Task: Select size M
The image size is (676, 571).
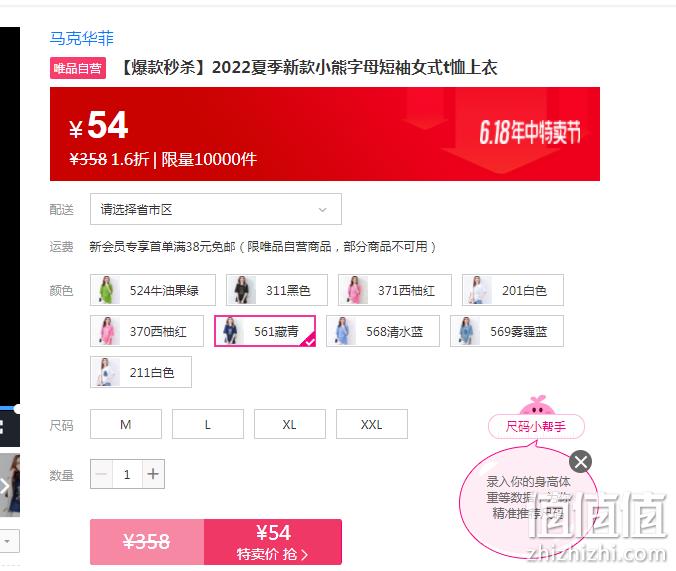Action: (126, 424)
